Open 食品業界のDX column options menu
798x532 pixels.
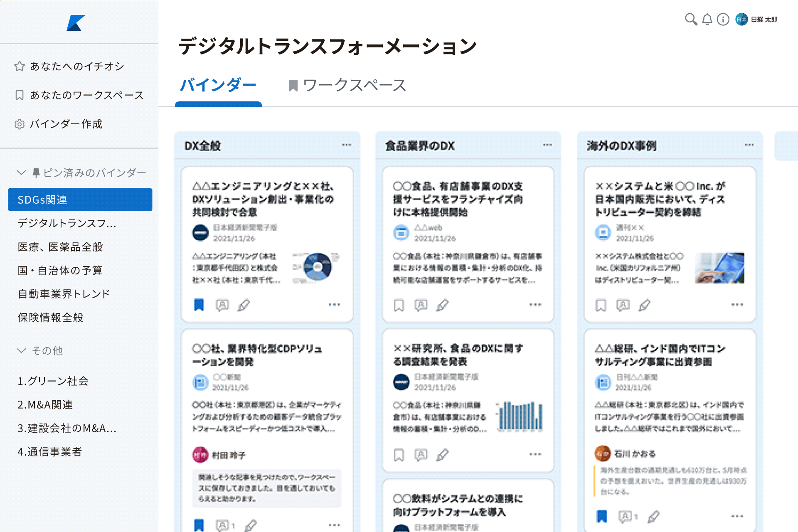coord(547,145)
